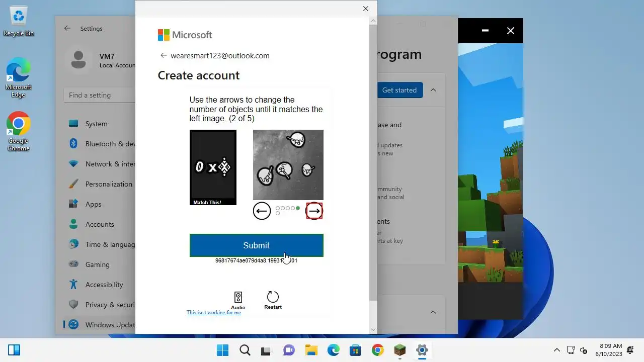Switch to Minecraft on taskbar
The width and height of the screenshot is (644, 362).
[x=399, y=350]
